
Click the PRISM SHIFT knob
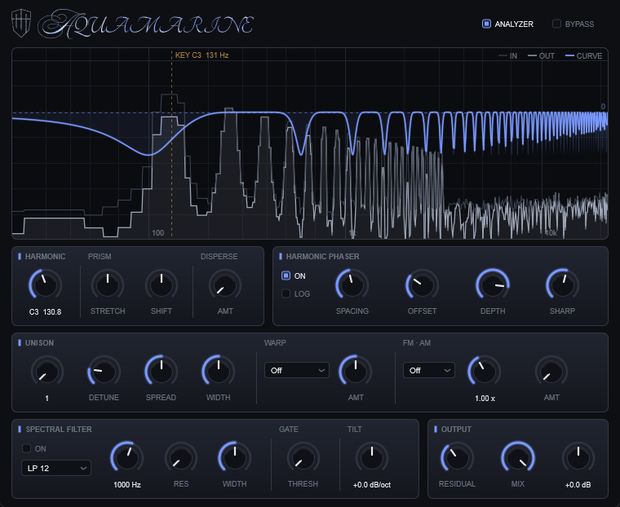tap(161, 285)
